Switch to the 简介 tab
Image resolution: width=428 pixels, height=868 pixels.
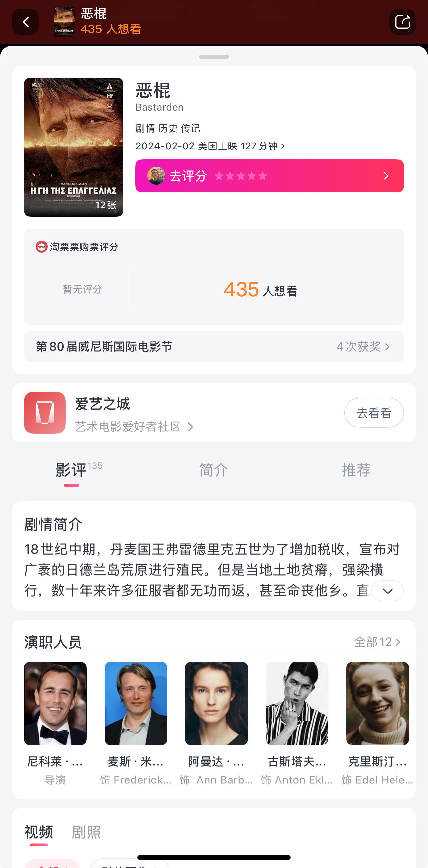pos(214,470)
